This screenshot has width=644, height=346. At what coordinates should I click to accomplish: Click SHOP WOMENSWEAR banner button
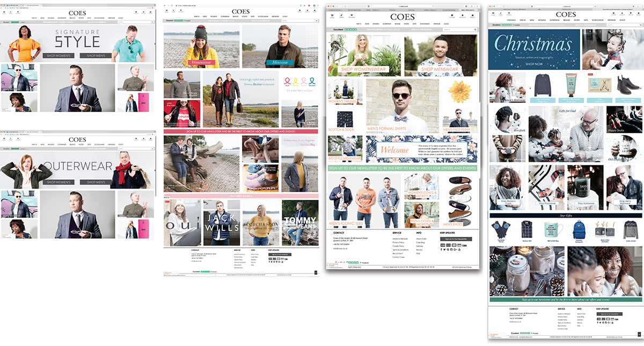pyautogui.click(x=362, y=69)
